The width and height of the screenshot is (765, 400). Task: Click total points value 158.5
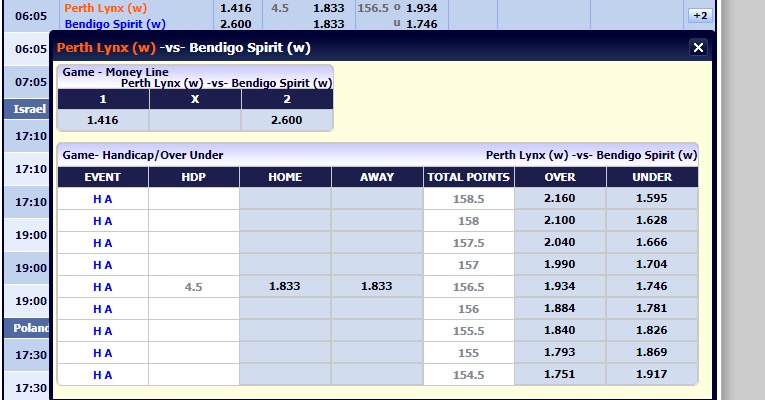coord(468,199)
